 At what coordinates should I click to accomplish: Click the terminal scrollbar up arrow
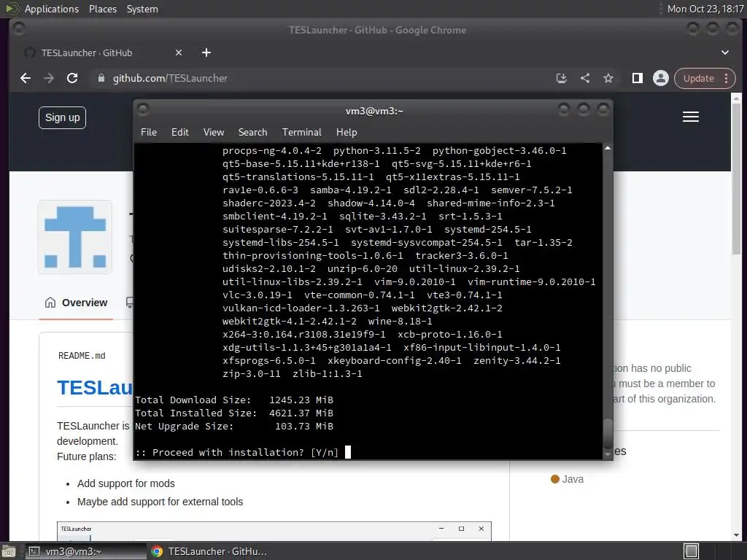(x=608, y=149)
